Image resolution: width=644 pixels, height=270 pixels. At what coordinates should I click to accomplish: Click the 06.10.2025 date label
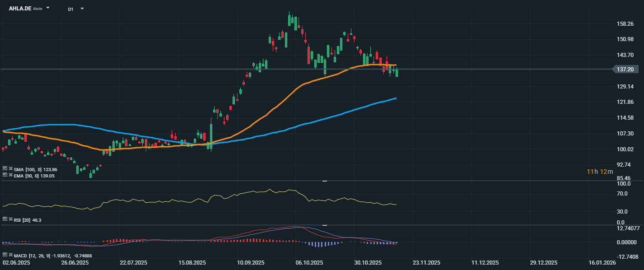(309, 262)
